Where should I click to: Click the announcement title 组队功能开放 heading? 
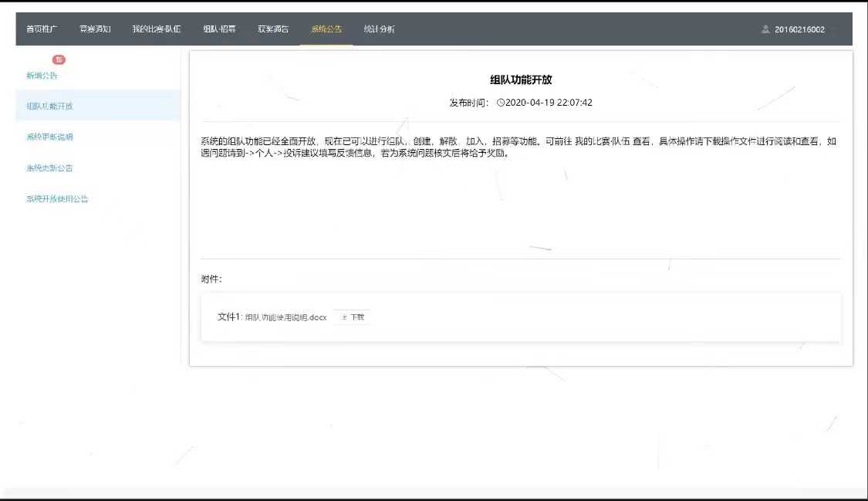tap(521, 80)
